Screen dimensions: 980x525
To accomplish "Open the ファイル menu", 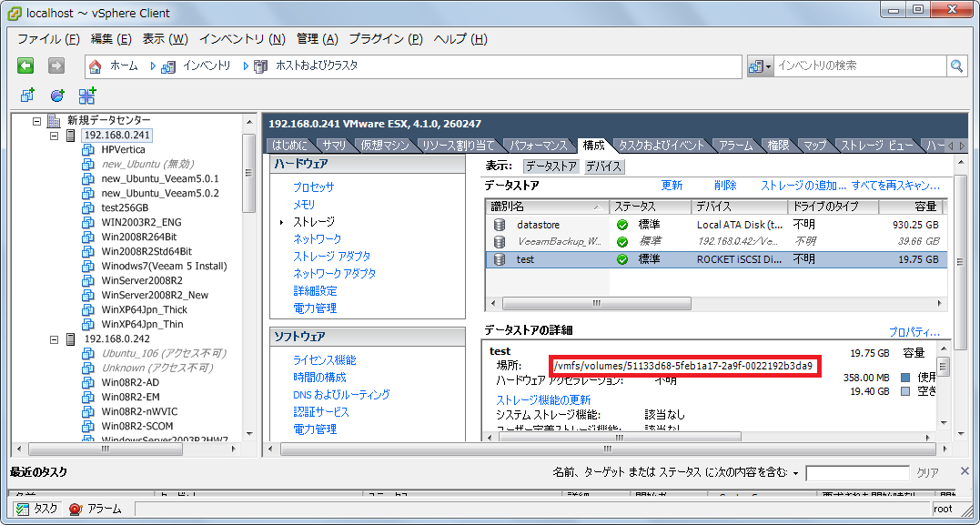I will pyautogui.click(x=49, y=39).
